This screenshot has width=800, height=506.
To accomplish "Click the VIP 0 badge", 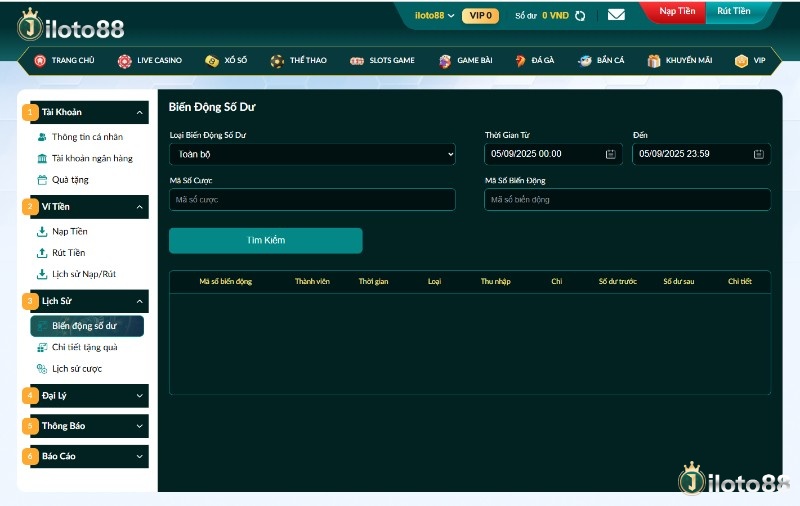I will click(480, 16).
